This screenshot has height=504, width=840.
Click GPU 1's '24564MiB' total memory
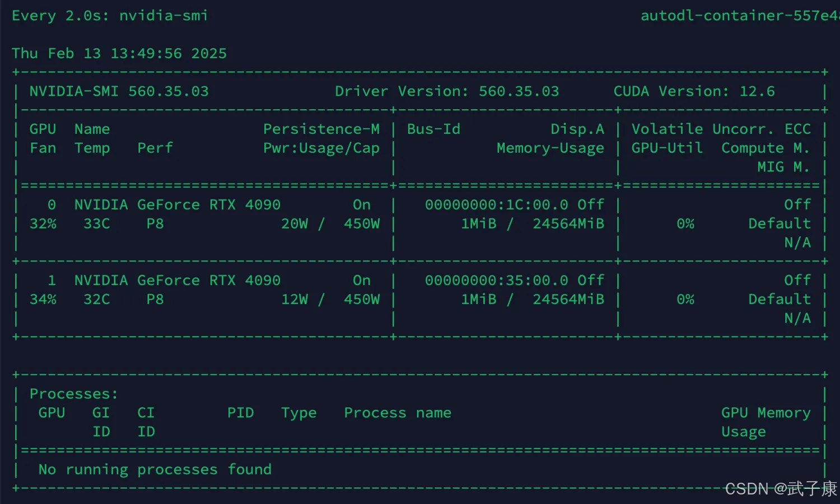click(568, 300)
